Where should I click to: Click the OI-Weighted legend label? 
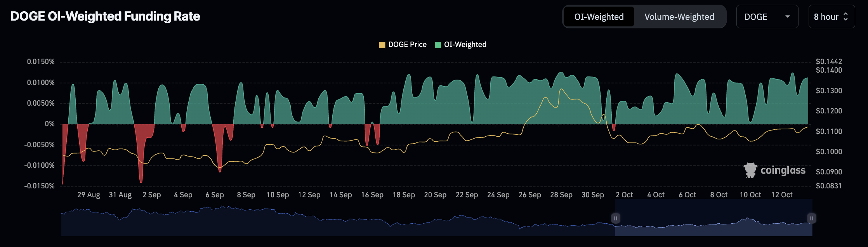coord(465,45)
